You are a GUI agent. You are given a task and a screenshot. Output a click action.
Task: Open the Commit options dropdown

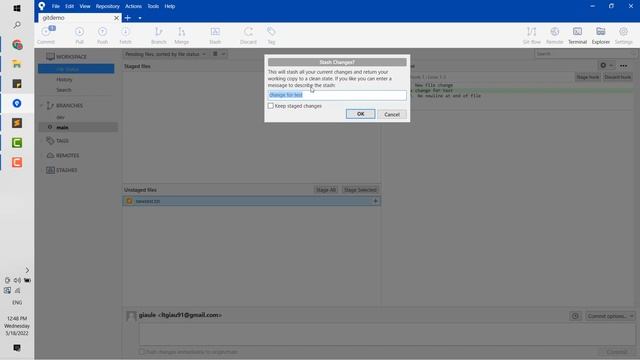610,316
